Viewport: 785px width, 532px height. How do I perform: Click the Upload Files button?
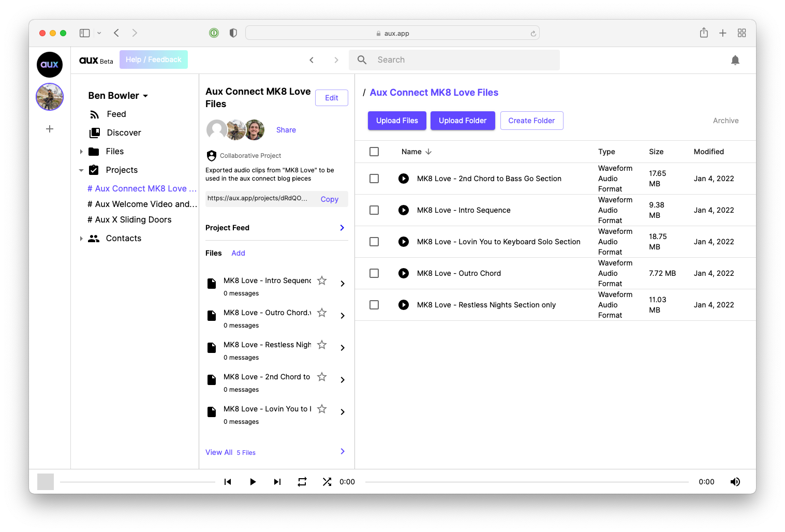coord(397,121)
